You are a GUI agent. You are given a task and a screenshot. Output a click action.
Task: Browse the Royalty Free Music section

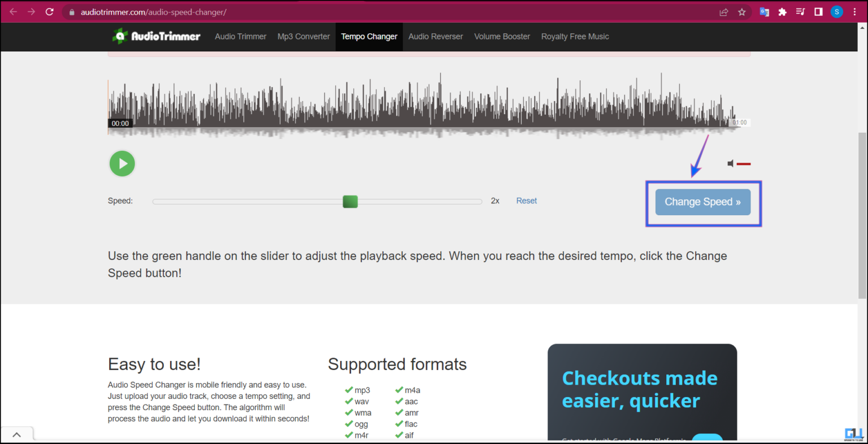click(575, 36)
